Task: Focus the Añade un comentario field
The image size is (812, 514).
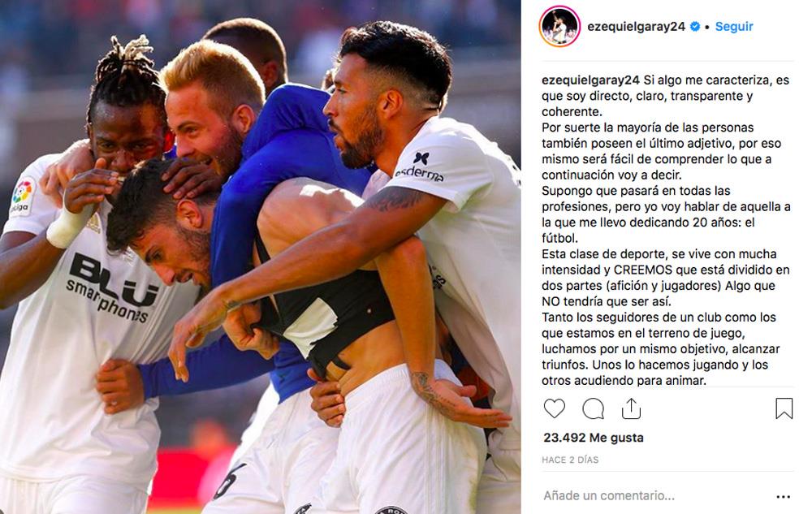Action: coord(609,496)
